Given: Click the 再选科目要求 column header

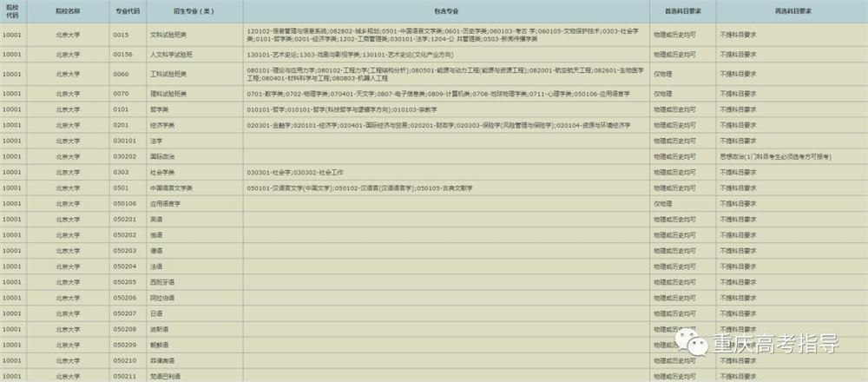Looking at the screenshot, I should (x=792, y=11).
